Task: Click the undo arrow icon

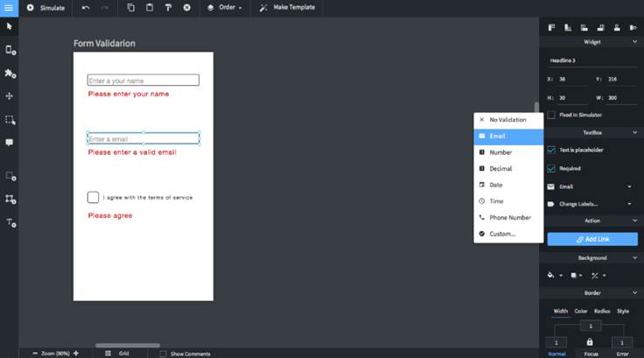Action: click(x=86, y=8)
